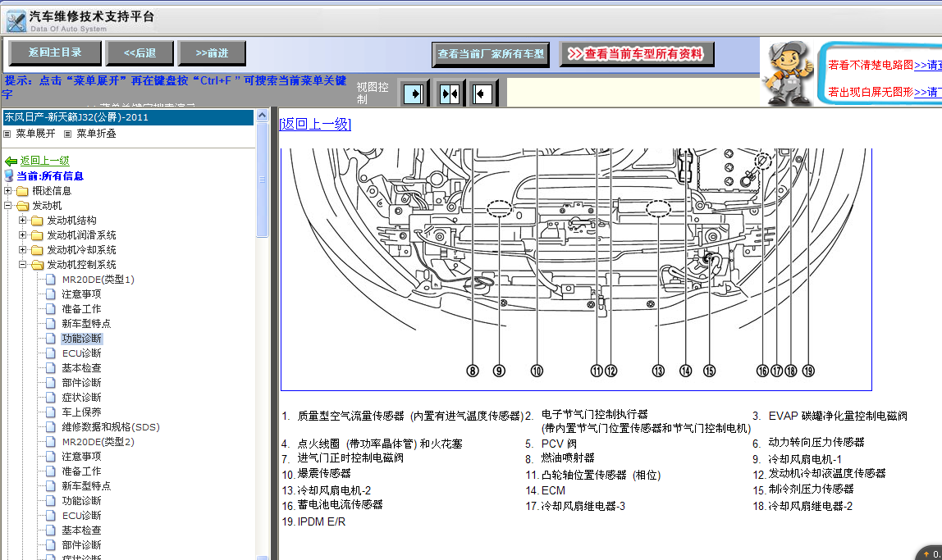The width and height of the screenshot is (942, 560).
Task: Collapse the 发动机 folder
Action: point(8,205)
